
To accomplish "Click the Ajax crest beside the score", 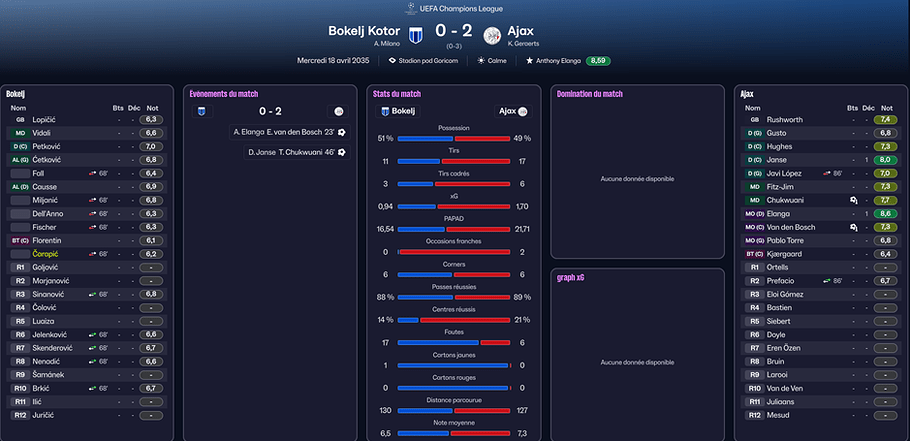I will [492, 35].
